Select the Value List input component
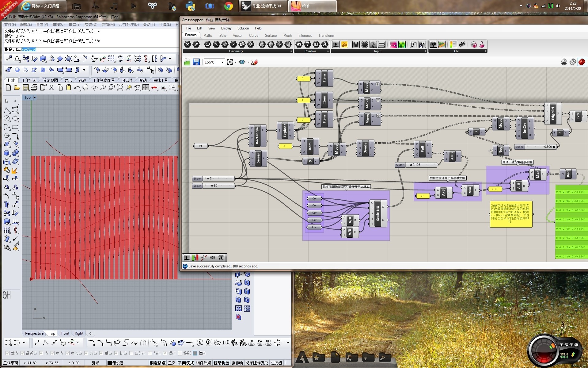This screenshot has width=588, height=368. click(x=381, y=45)
